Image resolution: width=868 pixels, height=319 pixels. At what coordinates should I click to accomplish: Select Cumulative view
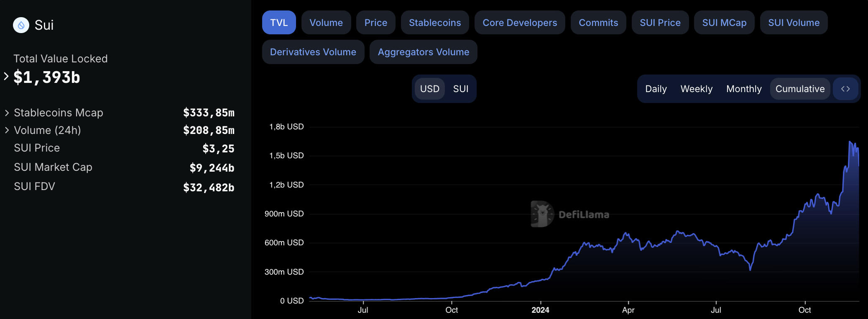[799, 89]
